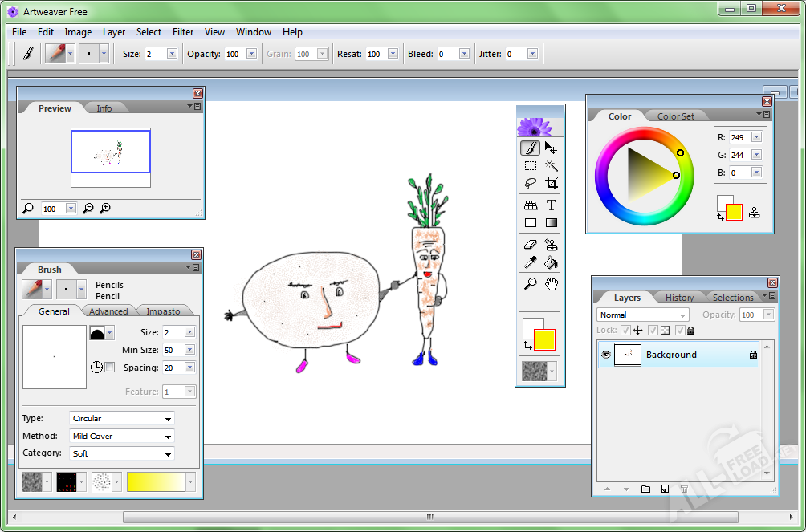Switch to the History tab
The image size is (806, 532).
coord(679,298)
